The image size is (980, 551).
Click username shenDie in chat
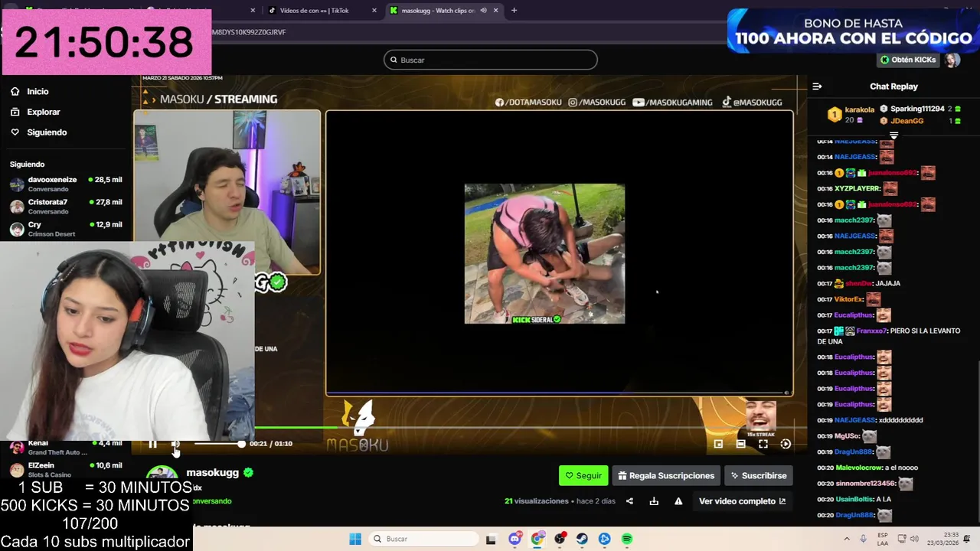(x=858, y=283)
